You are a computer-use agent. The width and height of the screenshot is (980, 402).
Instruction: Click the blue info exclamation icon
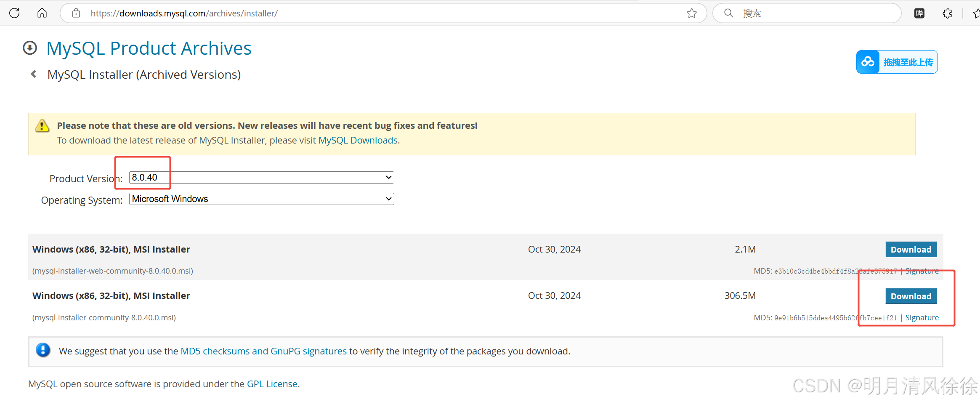coord(43,350)
